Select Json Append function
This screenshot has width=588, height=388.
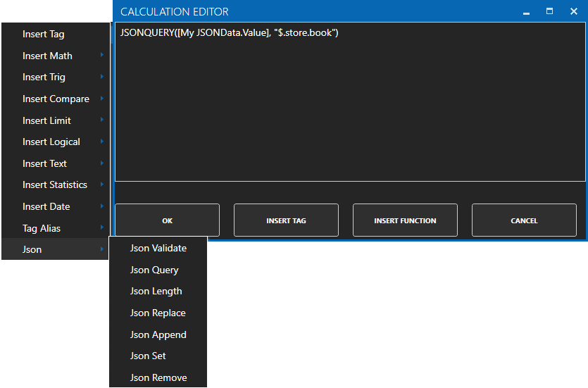pyautogui.click(x=158, y=334)
